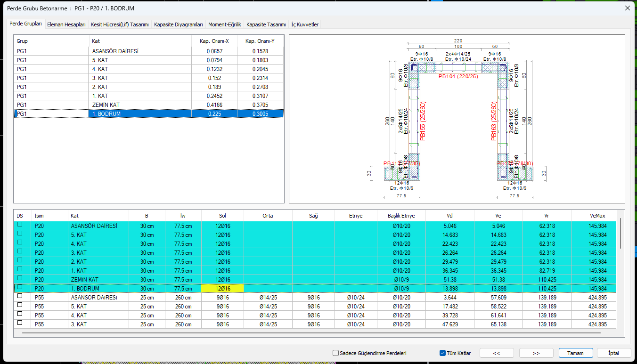Click the yellow 12Ø16 Sol cell
Image resolution: width=637 pixels, height=364 pixels.
pyautogui.click(x=222, y=288)
